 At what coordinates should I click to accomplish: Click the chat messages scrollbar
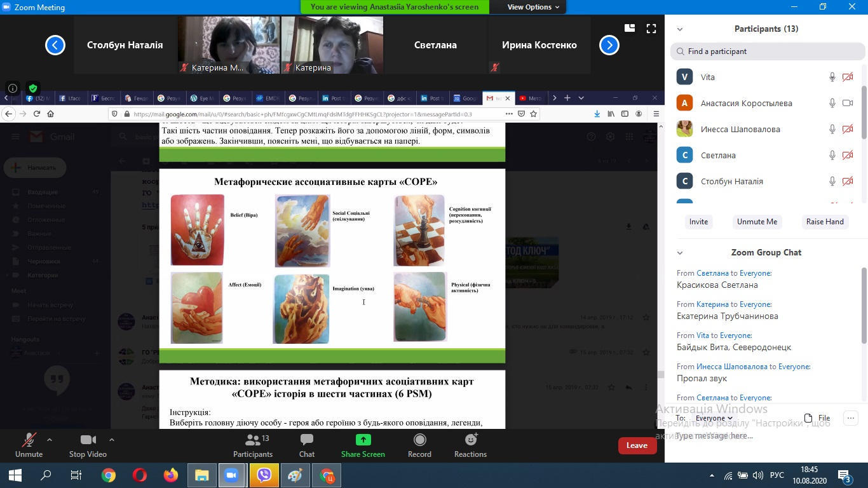pyautogui.click(x=864, y=307)
